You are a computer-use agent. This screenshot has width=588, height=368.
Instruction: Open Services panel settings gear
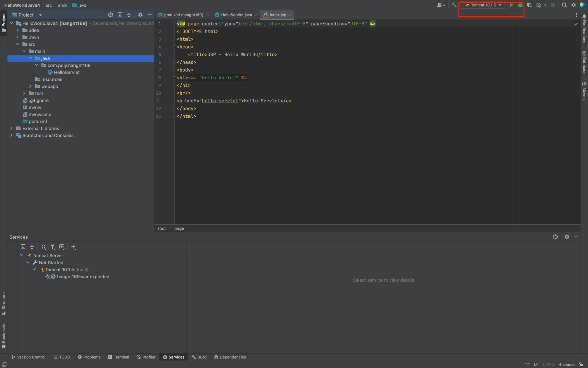[567, 237]
